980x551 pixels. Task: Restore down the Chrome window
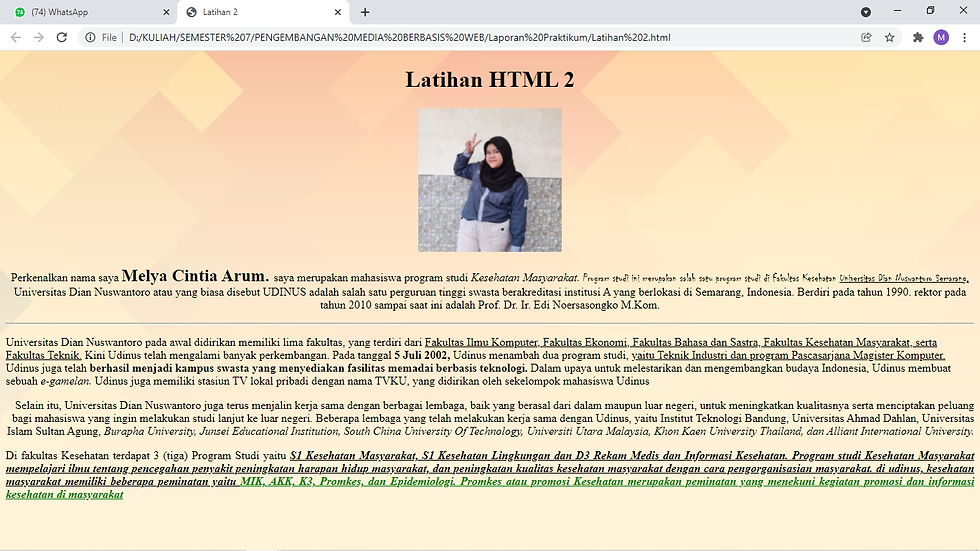930,11
